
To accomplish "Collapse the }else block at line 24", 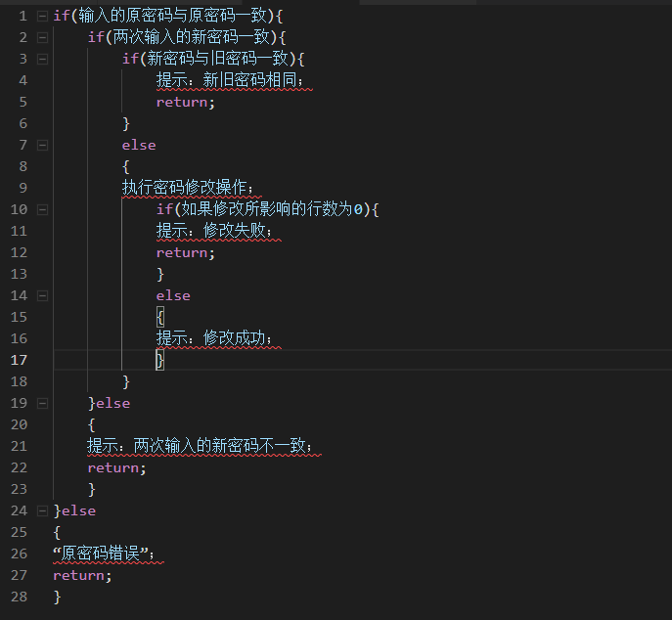I will tap(42, 510).
